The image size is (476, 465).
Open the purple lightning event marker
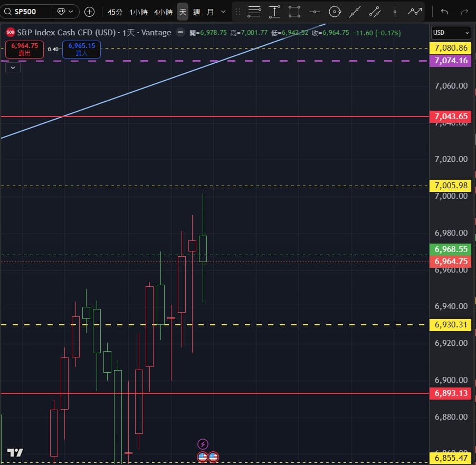pyautogui.click(x=203, y=444)
